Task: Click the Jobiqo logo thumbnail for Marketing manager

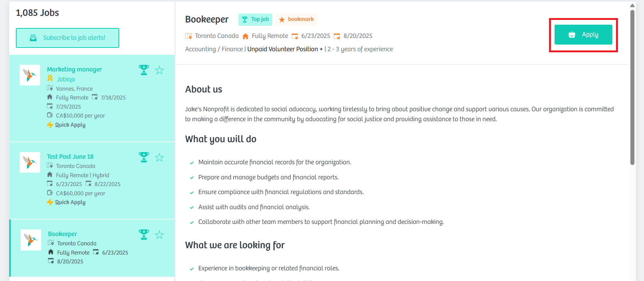Action: pyautogui.click(x=30, y=75)
